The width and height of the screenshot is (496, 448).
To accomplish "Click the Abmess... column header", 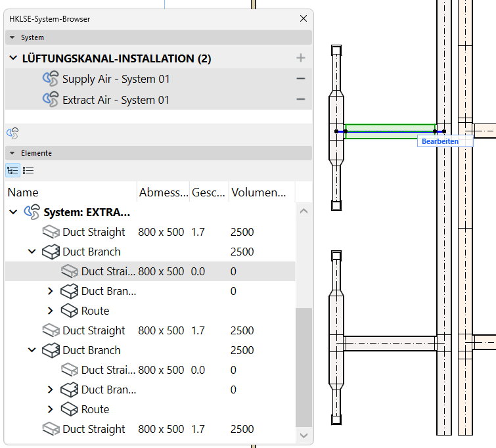I will [163, 192].
